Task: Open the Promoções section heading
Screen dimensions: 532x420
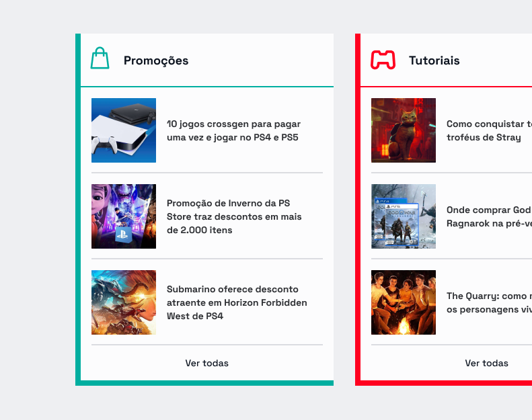Action: click(156, 60)
